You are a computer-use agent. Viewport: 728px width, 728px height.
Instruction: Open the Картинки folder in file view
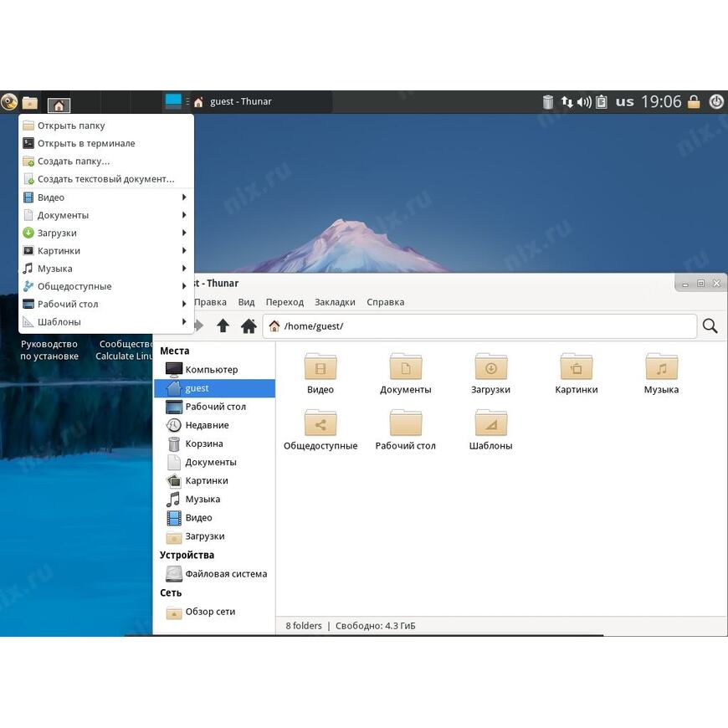(576, 368)
